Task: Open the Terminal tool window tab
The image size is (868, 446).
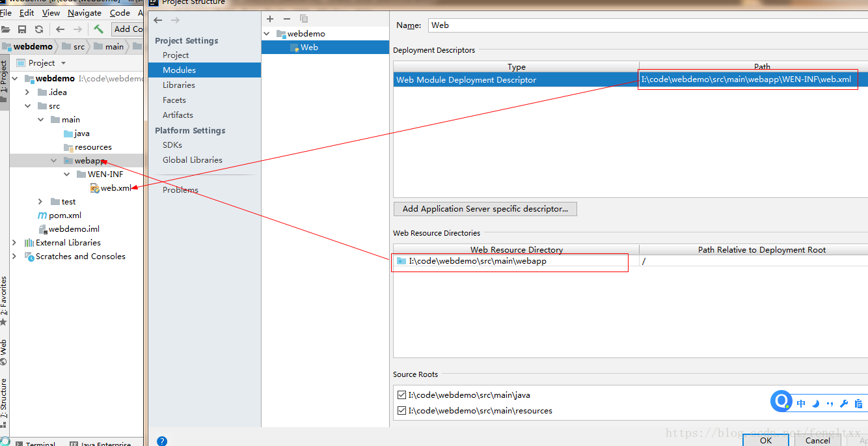Action: (x=36, y=443)
